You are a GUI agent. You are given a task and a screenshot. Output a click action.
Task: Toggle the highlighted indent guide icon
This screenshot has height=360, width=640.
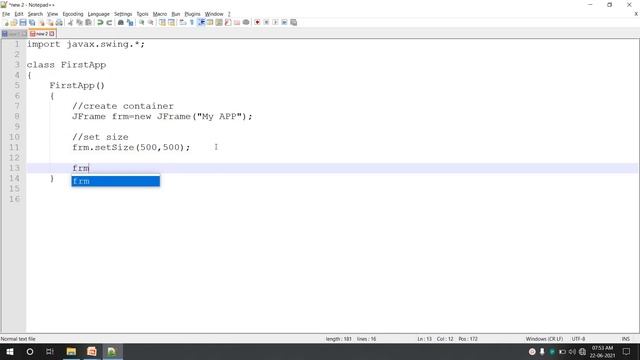click(201, 23)
